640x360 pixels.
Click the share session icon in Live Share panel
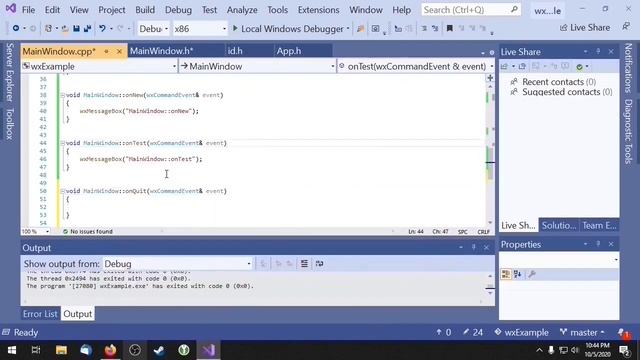tap(504, 67)
